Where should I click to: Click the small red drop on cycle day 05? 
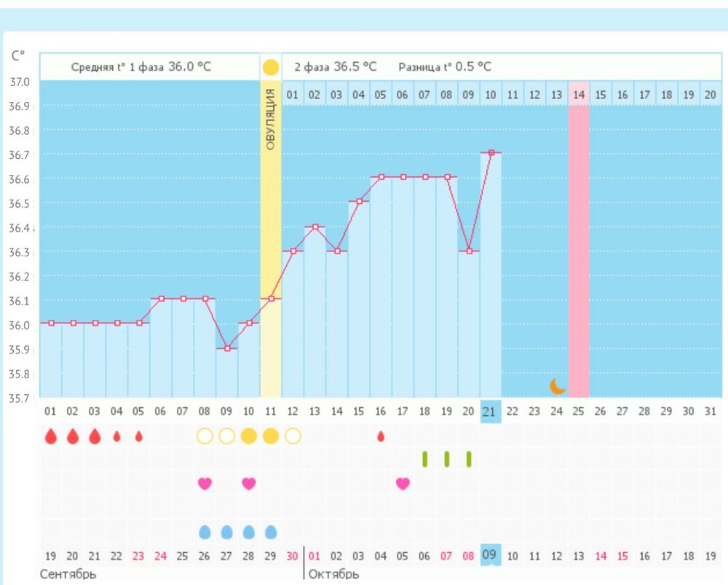pos(138,436)
